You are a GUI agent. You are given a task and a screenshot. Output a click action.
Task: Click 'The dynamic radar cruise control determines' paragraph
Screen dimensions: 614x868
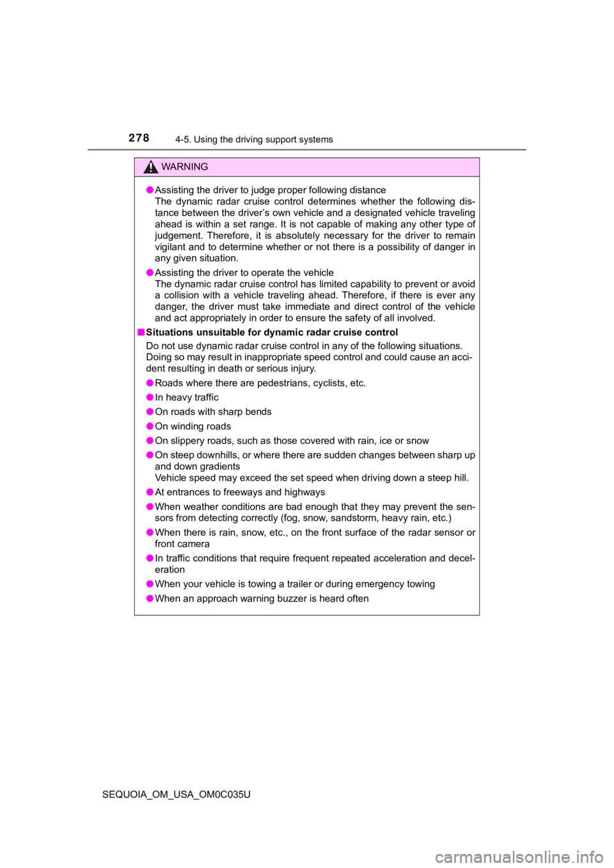(315, 229)
